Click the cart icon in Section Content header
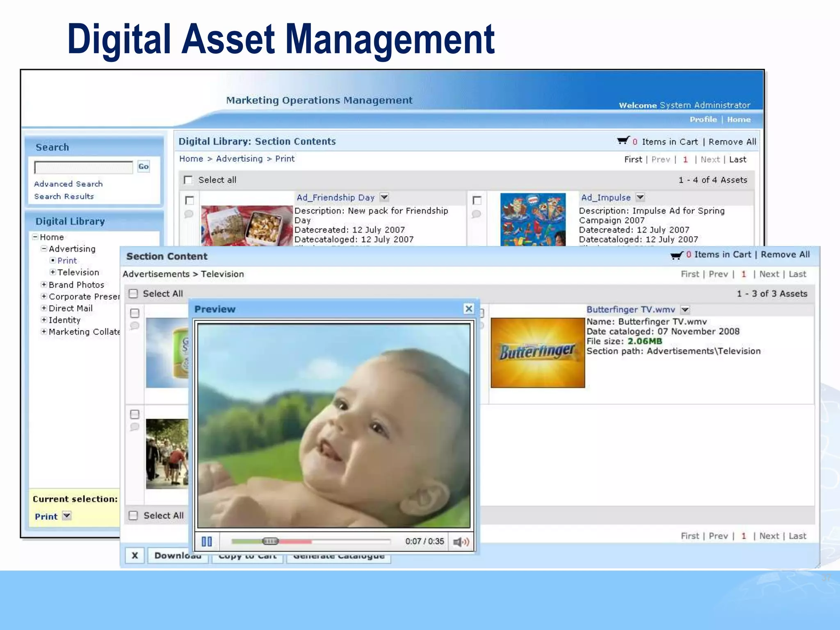 coord(677,255)
